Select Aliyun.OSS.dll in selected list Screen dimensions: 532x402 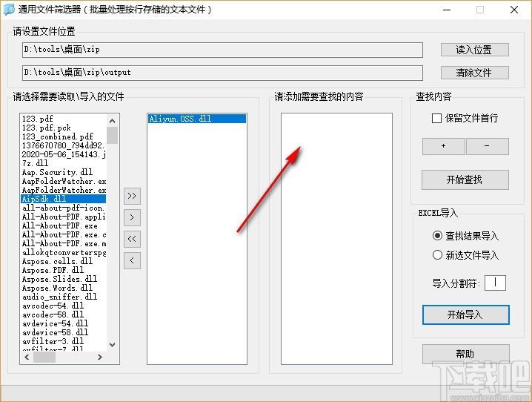[197, 119]
